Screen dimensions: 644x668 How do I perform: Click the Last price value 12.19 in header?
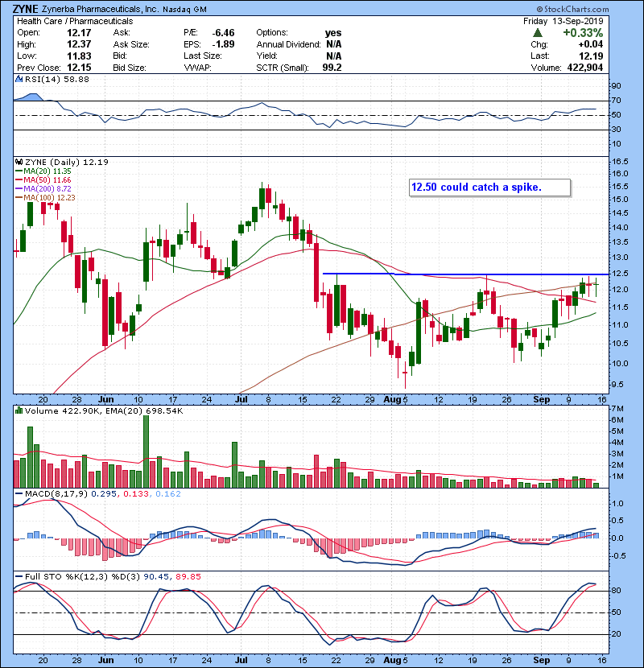pos(591,56)
